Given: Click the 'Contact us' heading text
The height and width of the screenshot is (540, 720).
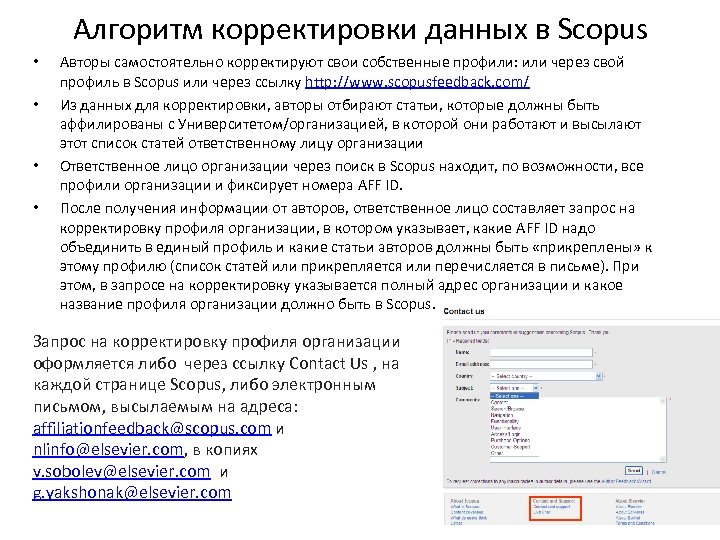Looking at the screenshot, I should coord(464,311).
